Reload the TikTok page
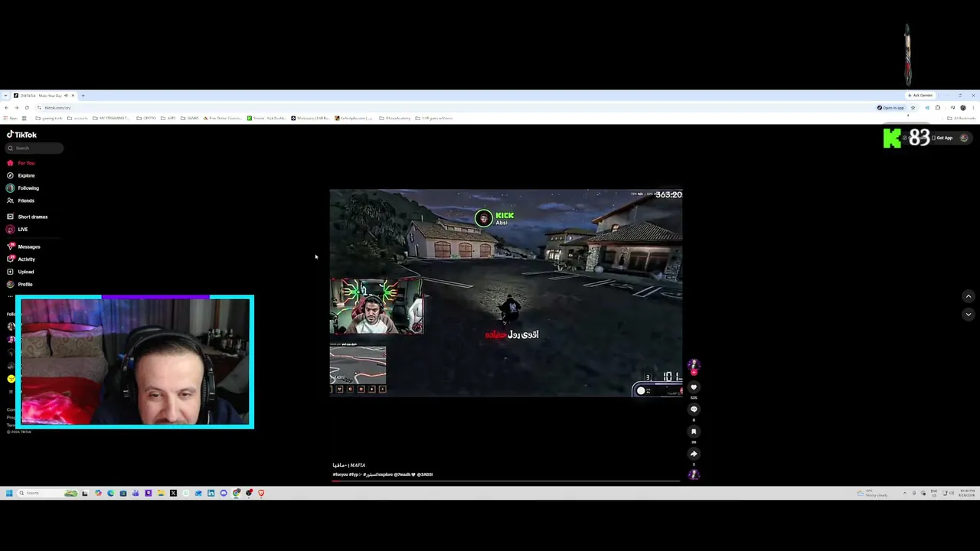This screenshot has width=980, height=551. 27,108
